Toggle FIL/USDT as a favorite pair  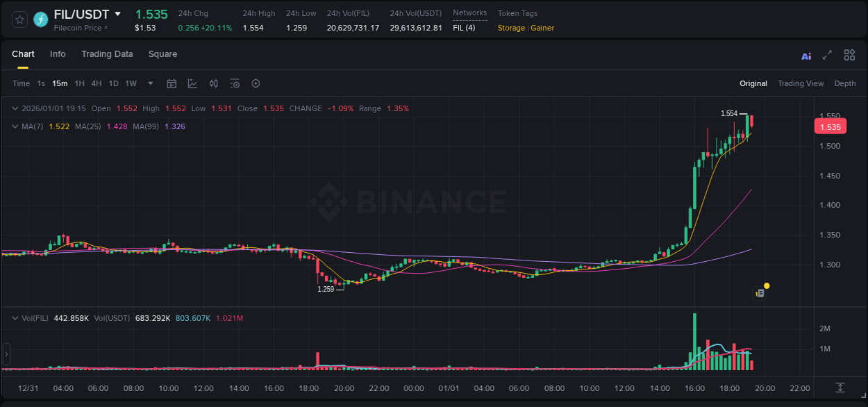pos(19,19)
